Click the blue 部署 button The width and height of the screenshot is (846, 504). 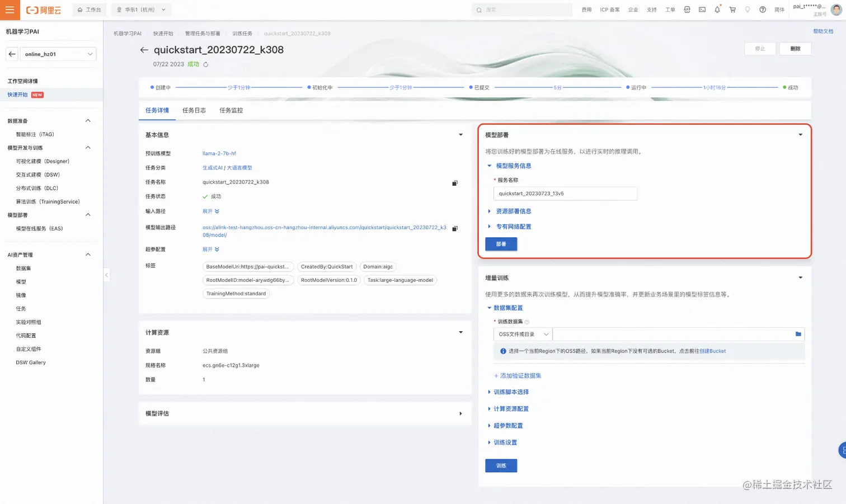[x=501, y=244]
